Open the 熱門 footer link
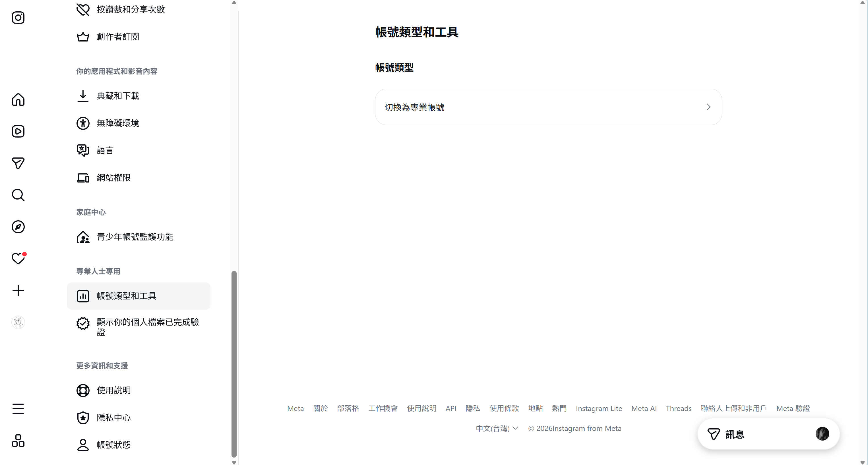The width and height of the screenshot is (868, 465). click(x=559, y=408)
